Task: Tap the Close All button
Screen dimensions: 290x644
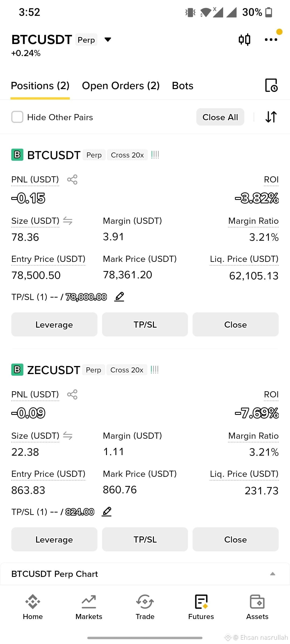Action: click(220, 117)
